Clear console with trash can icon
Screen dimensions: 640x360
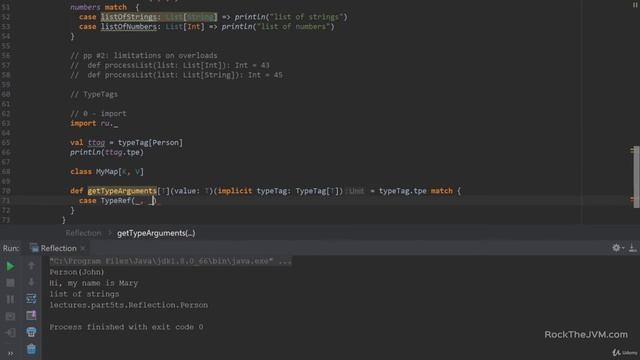31,349
